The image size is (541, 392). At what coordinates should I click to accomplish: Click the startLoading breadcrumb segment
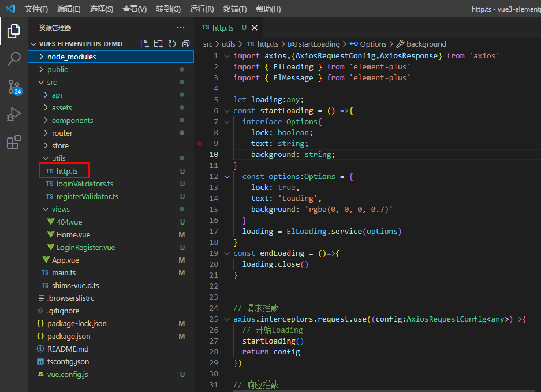coord(314,44)
